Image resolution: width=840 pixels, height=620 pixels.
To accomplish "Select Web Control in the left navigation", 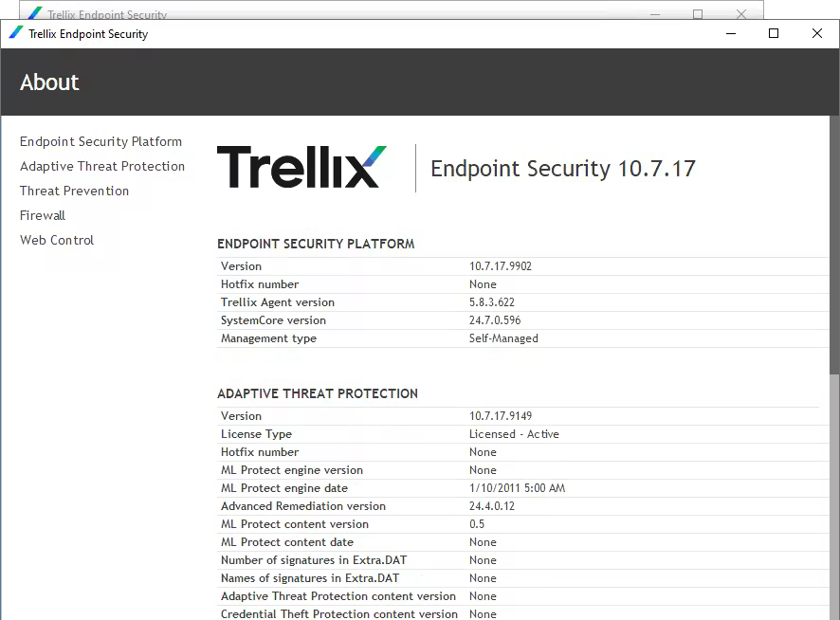I will 57,240.
